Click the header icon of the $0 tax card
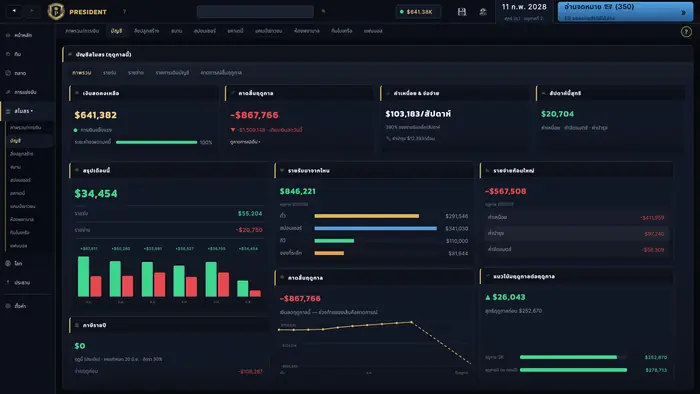Viewport: 700px width, 394px height. click(77, 325)
